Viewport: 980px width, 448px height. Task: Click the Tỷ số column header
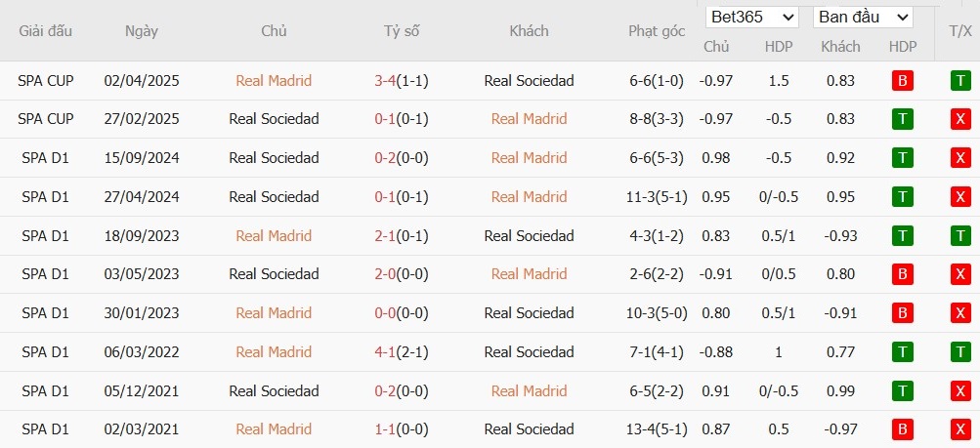[x=401, y=31]
